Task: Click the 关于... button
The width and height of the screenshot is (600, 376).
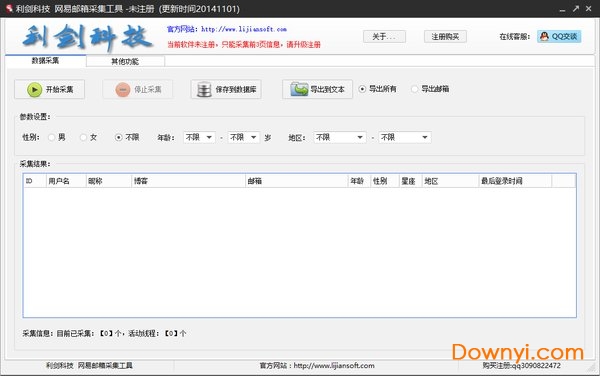Action: click(384, 37)
